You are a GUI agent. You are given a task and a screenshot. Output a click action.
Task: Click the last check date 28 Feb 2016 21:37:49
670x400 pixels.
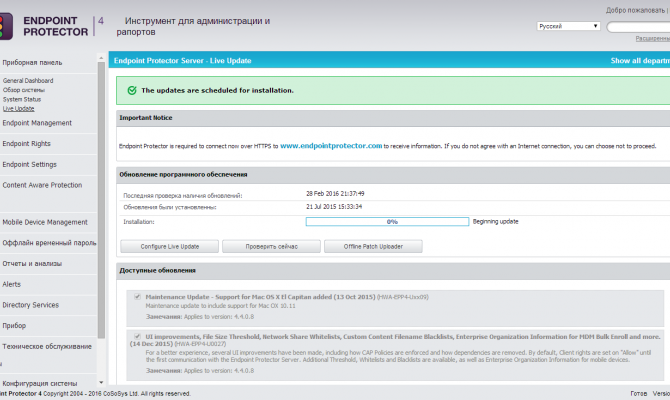[335, 194]
